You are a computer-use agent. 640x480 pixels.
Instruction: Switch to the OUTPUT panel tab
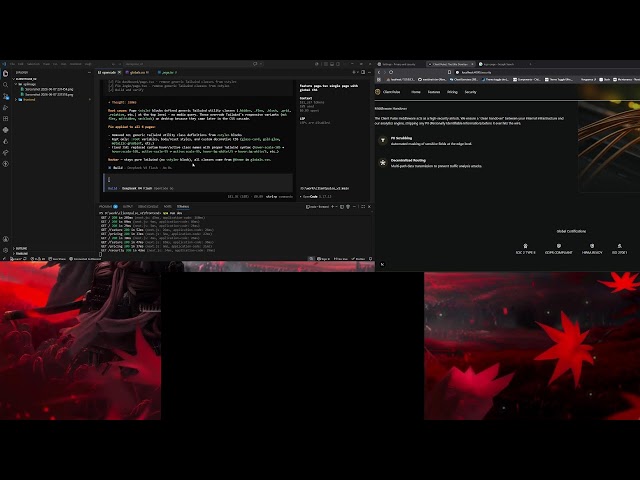pos(128,207)
